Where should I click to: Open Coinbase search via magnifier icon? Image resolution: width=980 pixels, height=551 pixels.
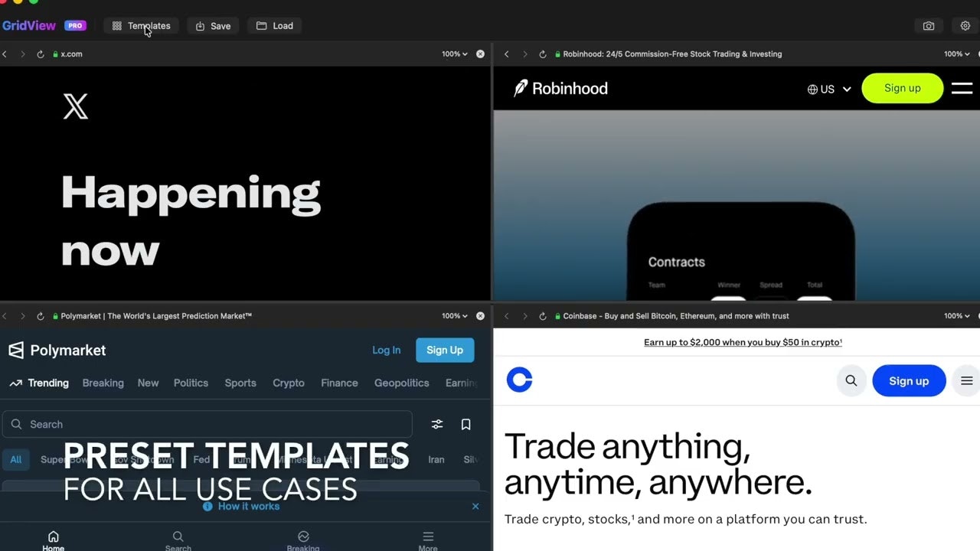[851, 380]
